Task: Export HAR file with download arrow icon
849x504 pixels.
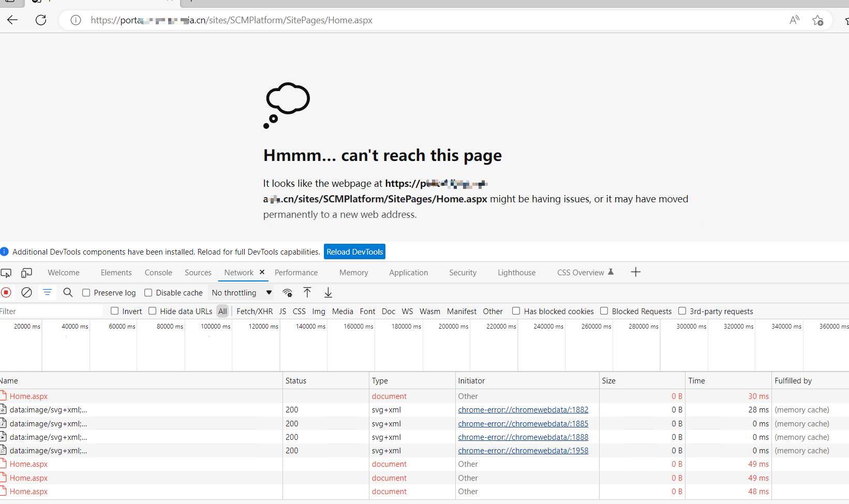Action: point(328,292)
